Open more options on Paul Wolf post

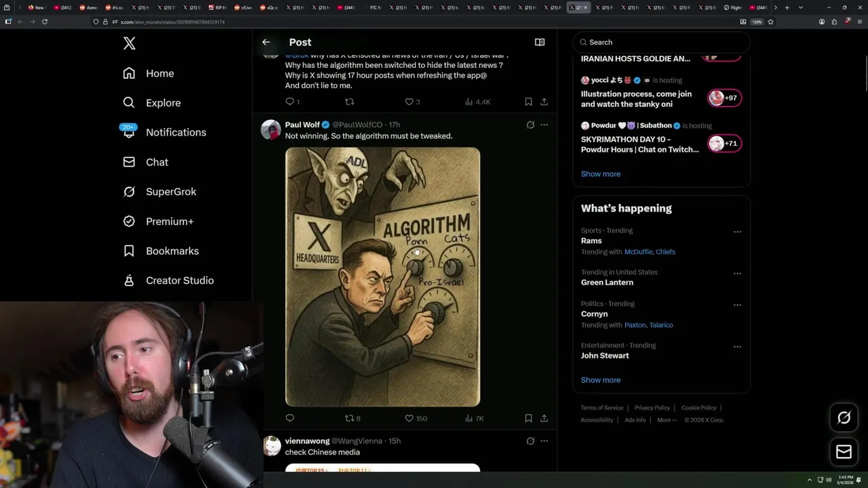[544, 125]
